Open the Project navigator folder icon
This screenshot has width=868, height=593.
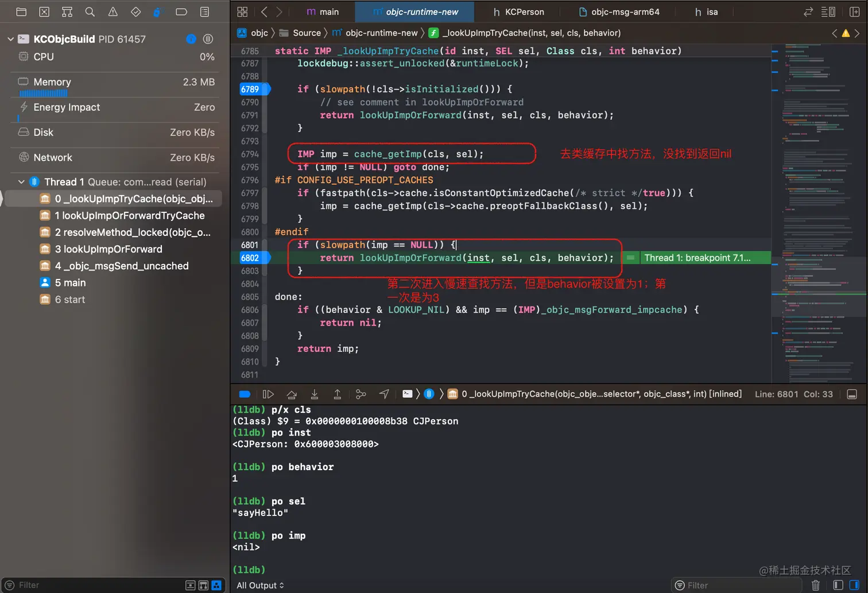(21, 11)
